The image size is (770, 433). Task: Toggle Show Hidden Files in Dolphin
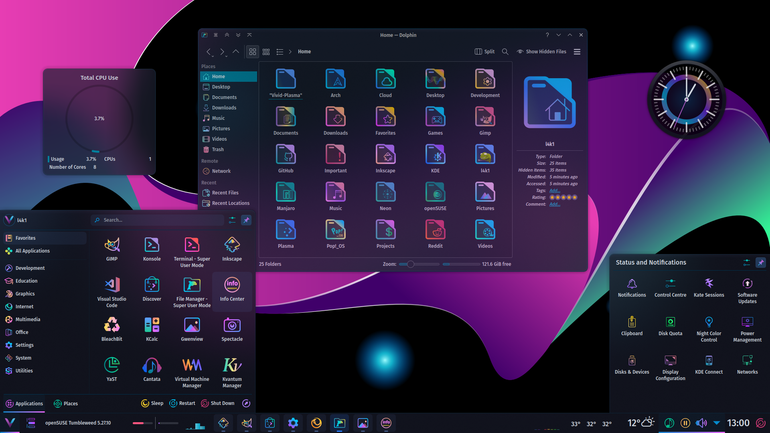point(541,52)
